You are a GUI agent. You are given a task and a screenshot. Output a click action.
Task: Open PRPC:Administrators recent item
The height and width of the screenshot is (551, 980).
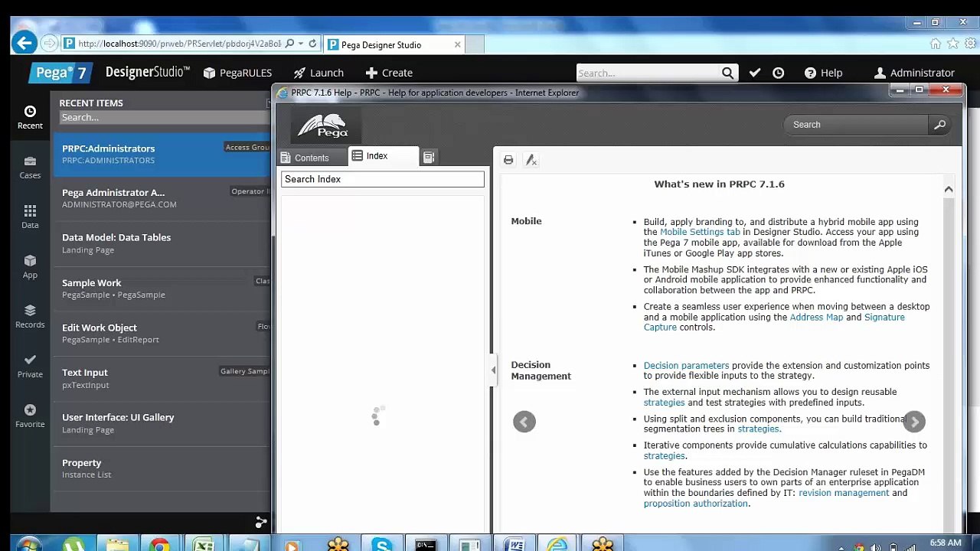click(161, 154)
